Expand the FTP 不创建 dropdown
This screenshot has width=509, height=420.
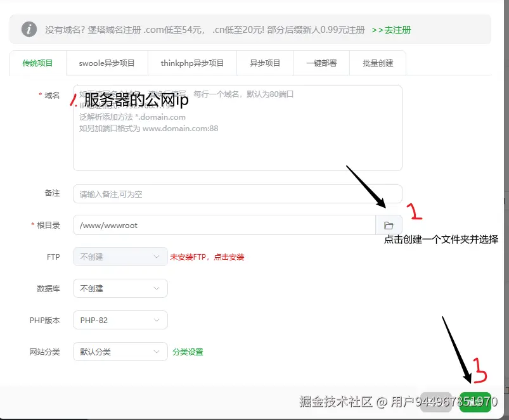click(x=120, y=257)
